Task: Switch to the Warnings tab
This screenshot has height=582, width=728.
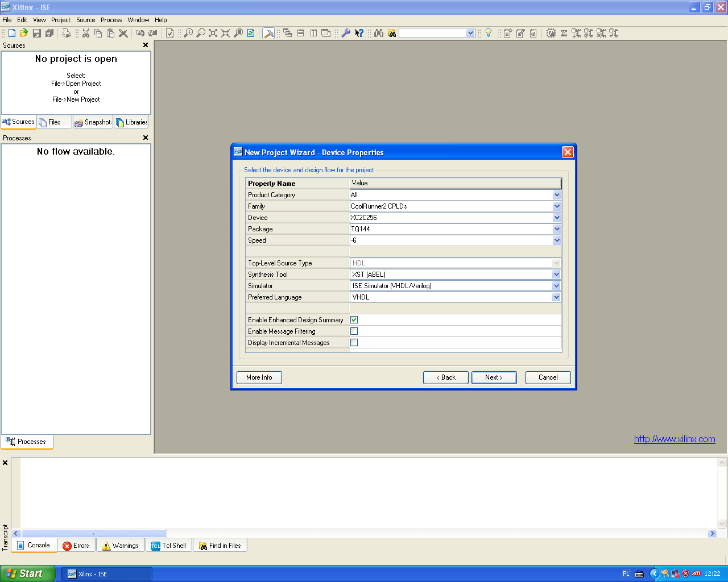Action: [x=120, y=546]
